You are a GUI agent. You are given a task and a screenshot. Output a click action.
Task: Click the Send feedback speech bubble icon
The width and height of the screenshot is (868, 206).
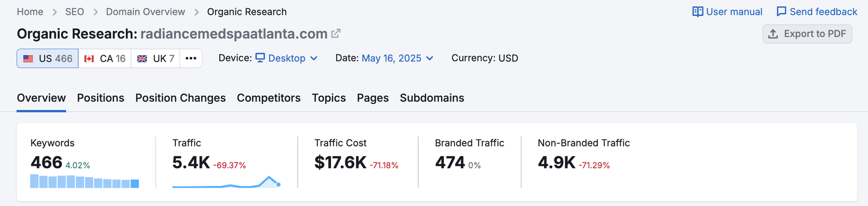point(781,11)
